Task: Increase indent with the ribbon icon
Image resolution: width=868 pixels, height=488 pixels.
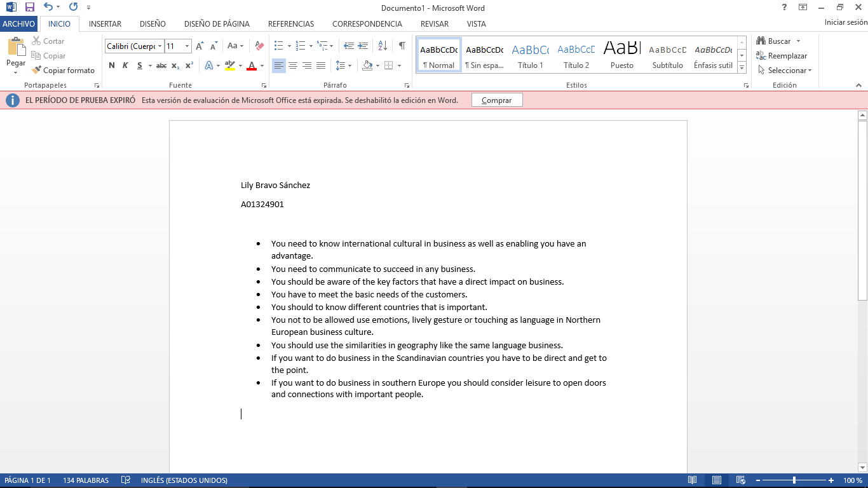Action: pyautogui.click(x=363, y=46)
